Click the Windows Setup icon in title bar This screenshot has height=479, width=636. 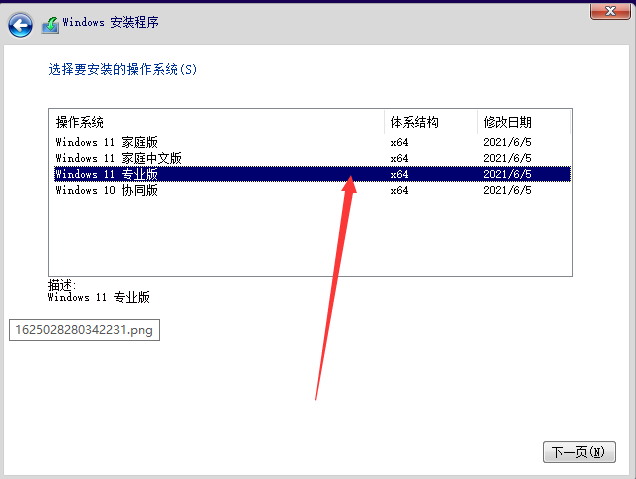pyautogui.click(x=50, y=24)
